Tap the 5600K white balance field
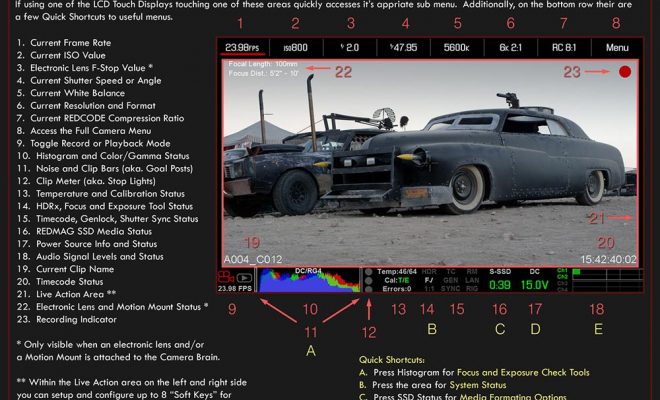The image size is (660, 400). coord(456,48)
